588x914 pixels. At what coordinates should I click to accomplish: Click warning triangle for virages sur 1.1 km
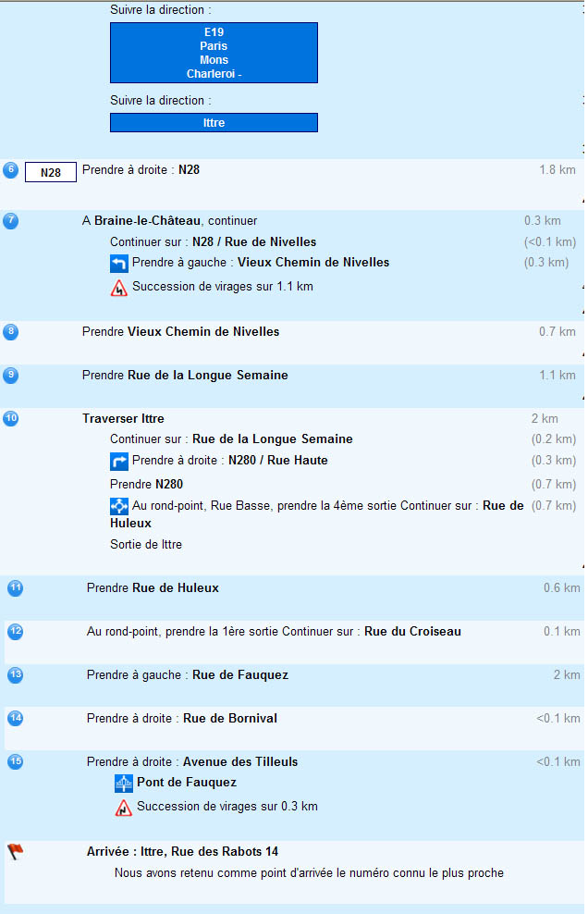click(119, 288)
